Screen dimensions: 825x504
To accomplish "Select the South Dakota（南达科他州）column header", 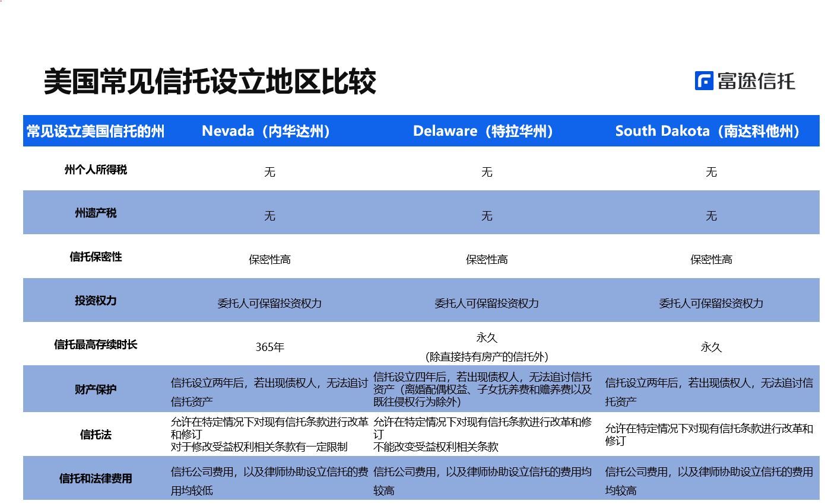I will point(708,131).
